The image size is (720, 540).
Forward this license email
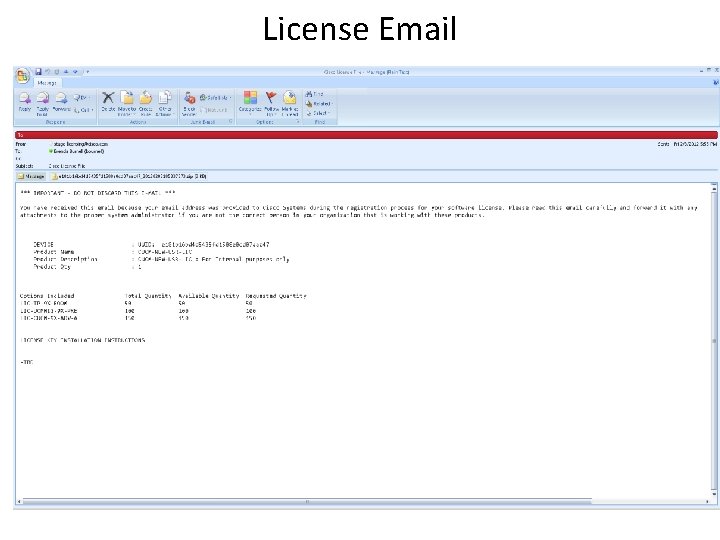click(x=61, y=103)
